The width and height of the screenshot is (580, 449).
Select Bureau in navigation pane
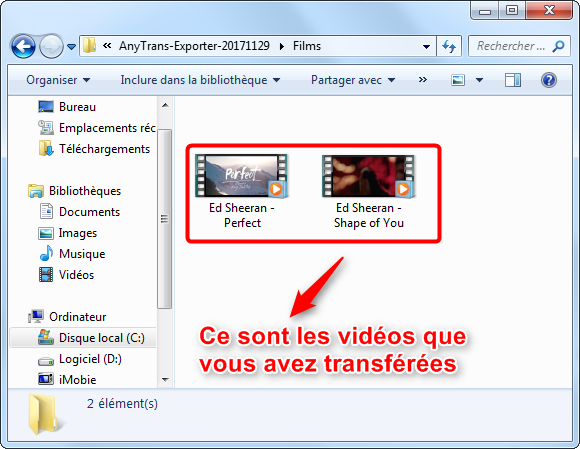click(x=77, y=107)
